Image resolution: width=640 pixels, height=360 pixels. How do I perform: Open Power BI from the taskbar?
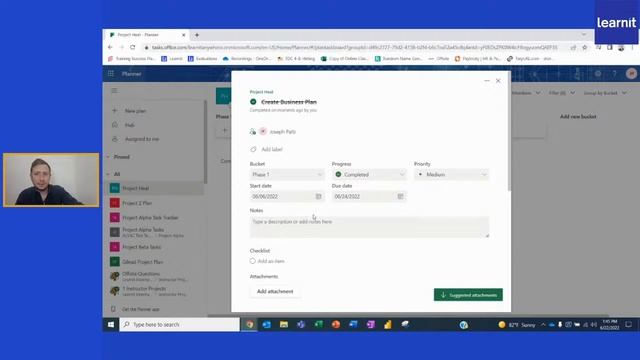[388, 324]
